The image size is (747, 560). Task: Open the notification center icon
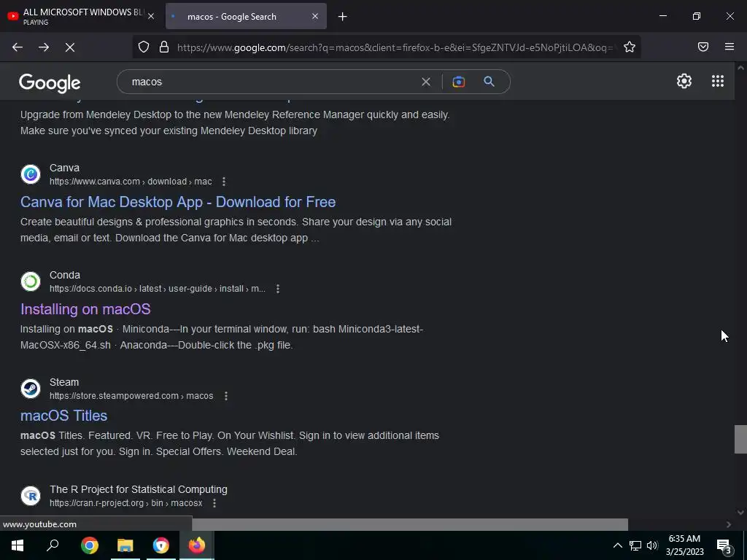point(724,546)
